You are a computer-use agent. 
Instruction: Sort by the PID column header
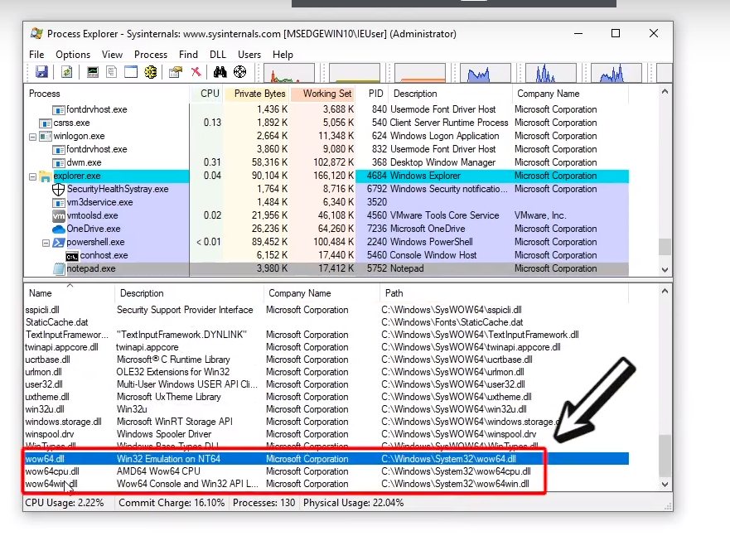pos(372,94)
